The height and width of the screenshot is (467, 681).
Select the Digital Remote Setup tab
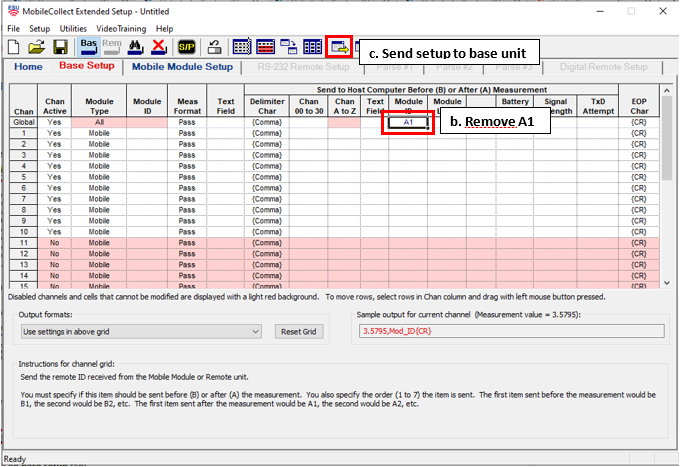coord(603,67)
